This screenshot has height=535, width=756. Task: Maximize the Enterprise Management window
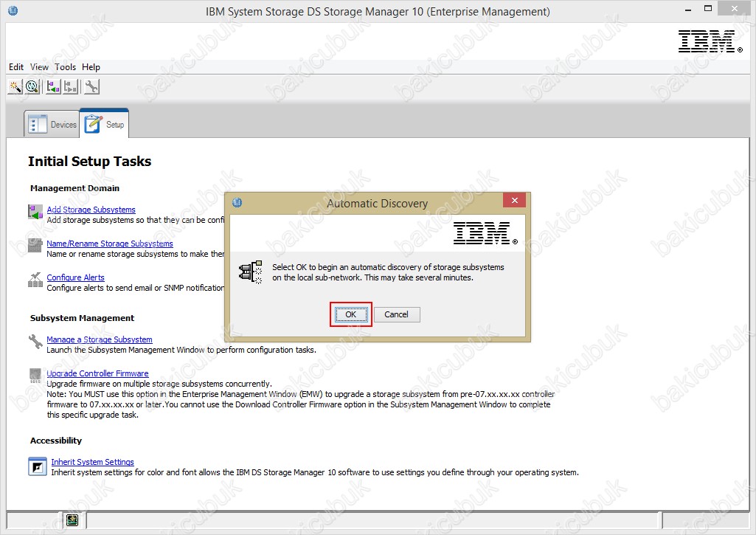708,9
